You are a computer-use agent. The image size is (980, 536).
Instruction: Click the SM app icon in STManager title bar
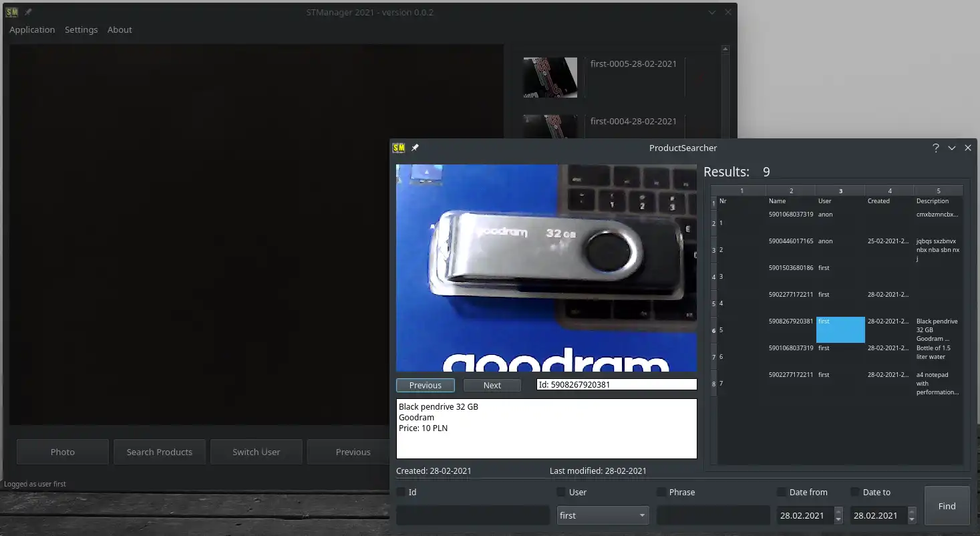click(11, 12)
